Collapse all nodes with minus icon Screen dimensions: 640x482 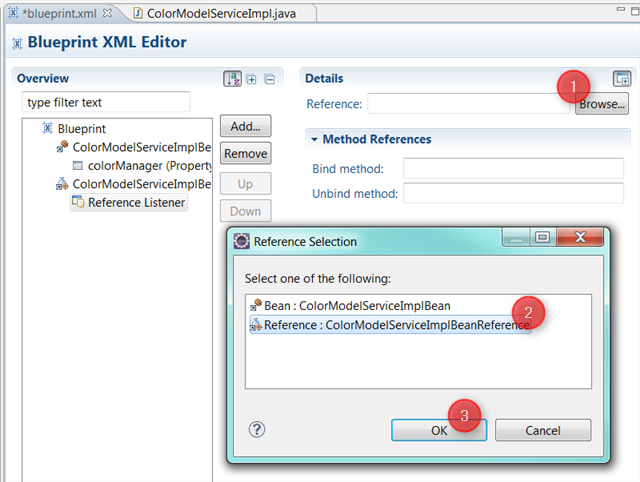[269, 79]
